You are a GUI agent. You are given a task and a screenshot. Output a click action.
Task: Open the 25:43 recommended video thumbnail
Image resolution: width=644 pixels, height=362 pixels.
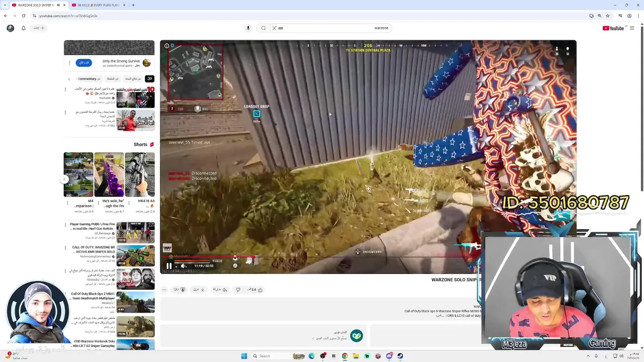tap(135, 121)
